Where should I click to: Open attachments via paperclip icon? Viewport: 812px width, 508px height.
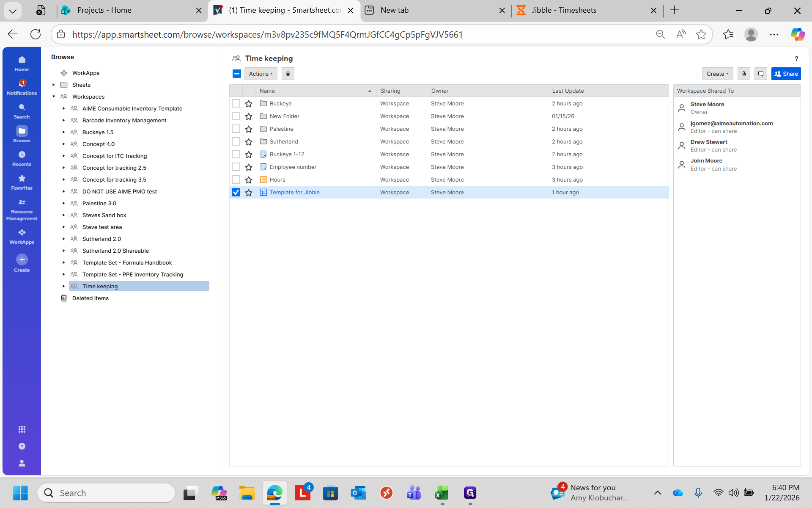tap(744, 74)
